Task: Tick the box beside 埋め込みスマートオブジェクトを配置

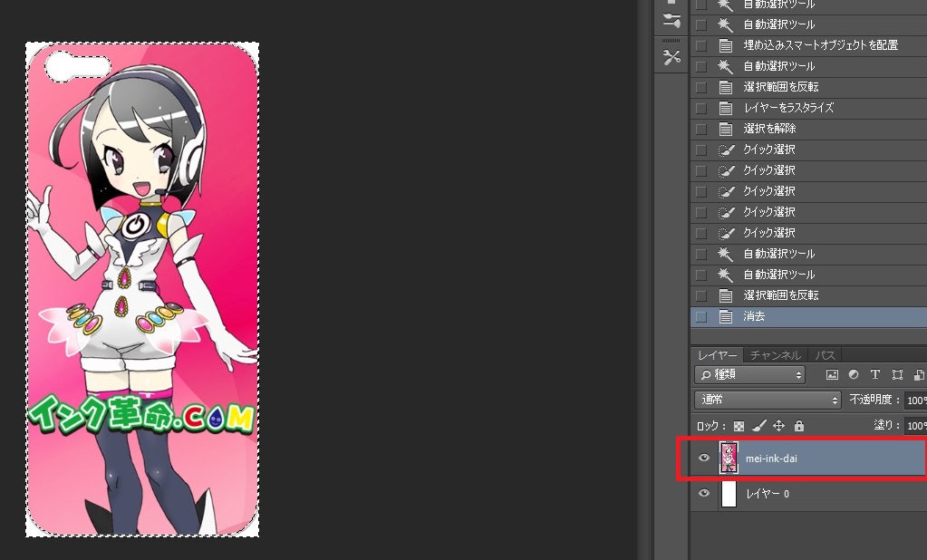Action: [701, 45]
